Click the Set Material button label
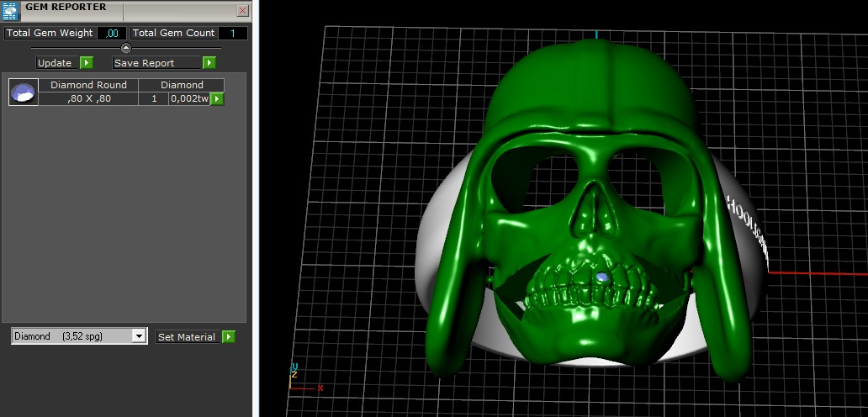 pyautogui.click(x=187, y=337)
